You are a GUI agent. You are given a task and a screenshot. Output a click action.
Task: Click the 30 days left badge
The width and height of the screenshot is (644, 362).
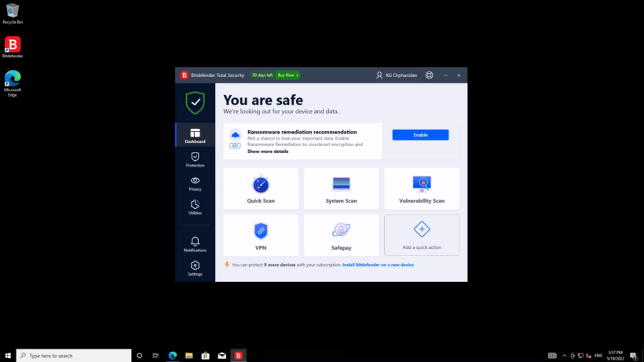[x=262, y=75]
